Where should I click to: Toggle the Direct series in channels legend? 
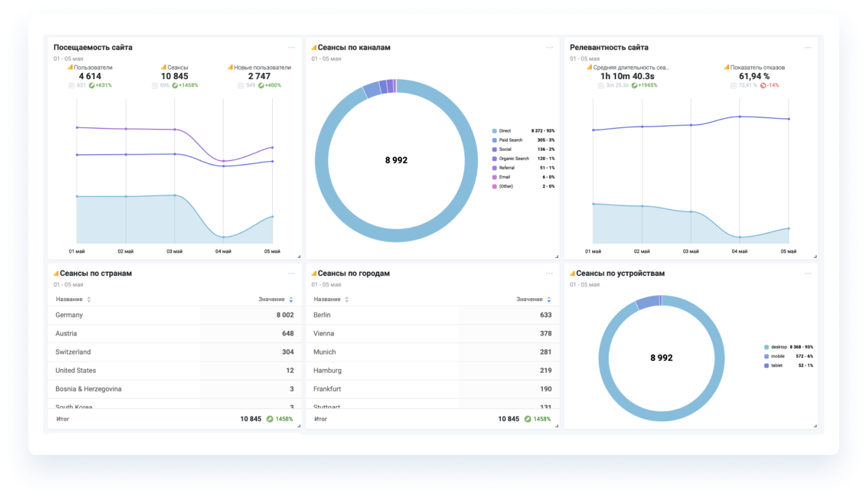click(505, 131)
